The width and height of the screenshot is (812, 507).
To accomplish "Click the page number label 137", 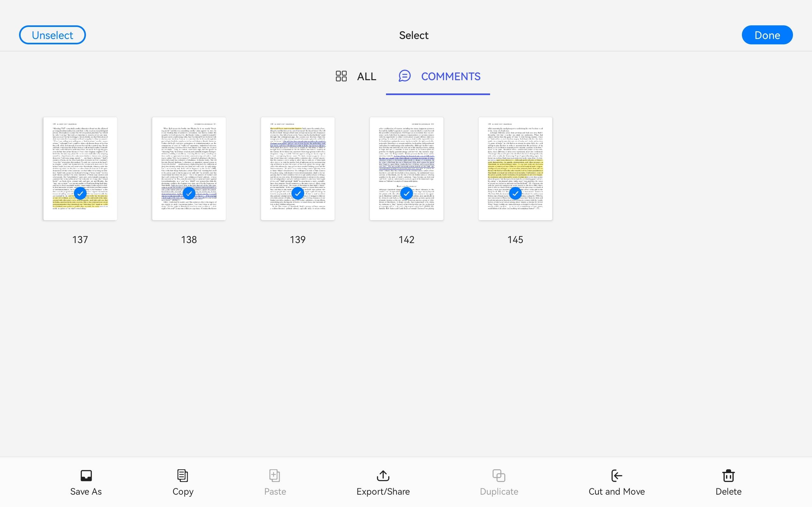I will click(80, 240).
